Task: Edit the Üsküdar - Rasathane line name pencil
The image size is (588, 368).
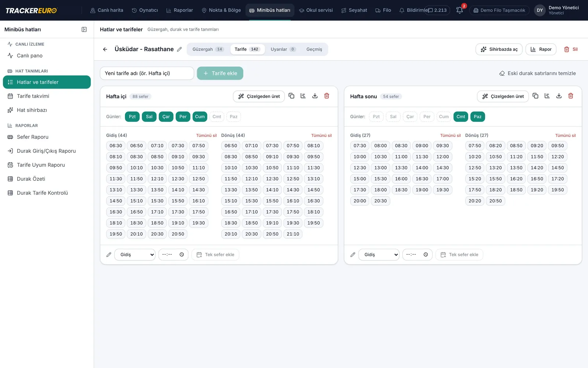Action: [179, 49]
